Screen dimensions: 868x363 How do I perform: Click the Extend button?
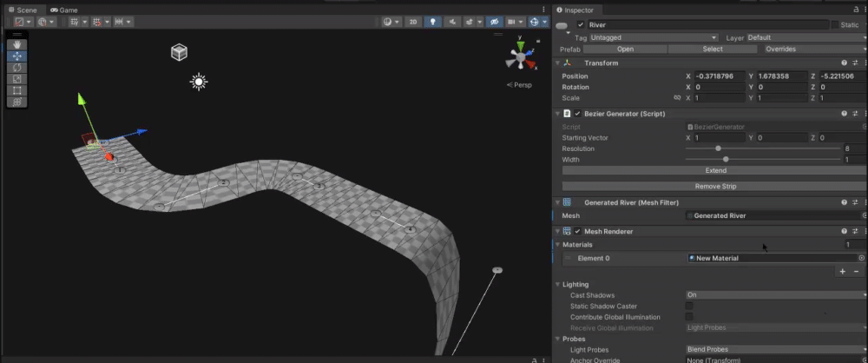point(714,170)
